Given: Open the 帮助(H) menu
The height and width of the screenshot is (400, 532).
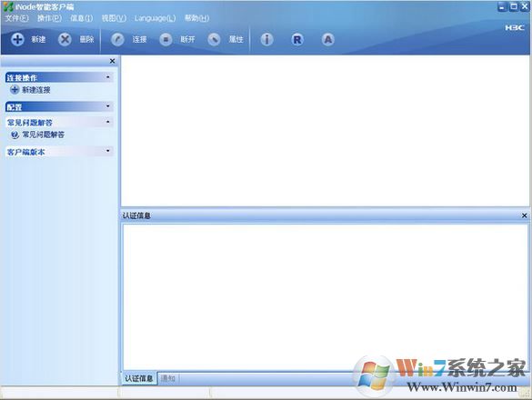Looking at the screenshot, I should 196,18.
